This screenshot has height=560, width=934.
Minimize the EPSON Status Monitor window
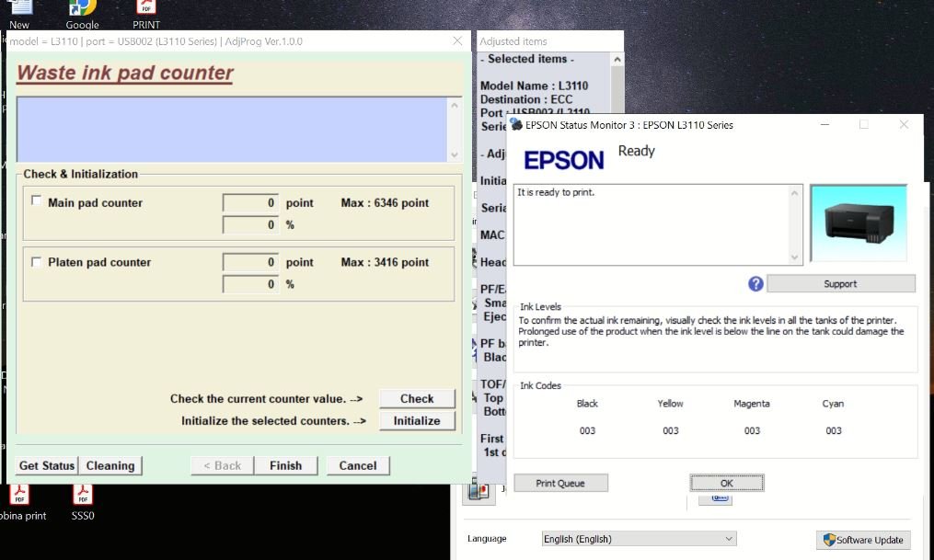825,124
